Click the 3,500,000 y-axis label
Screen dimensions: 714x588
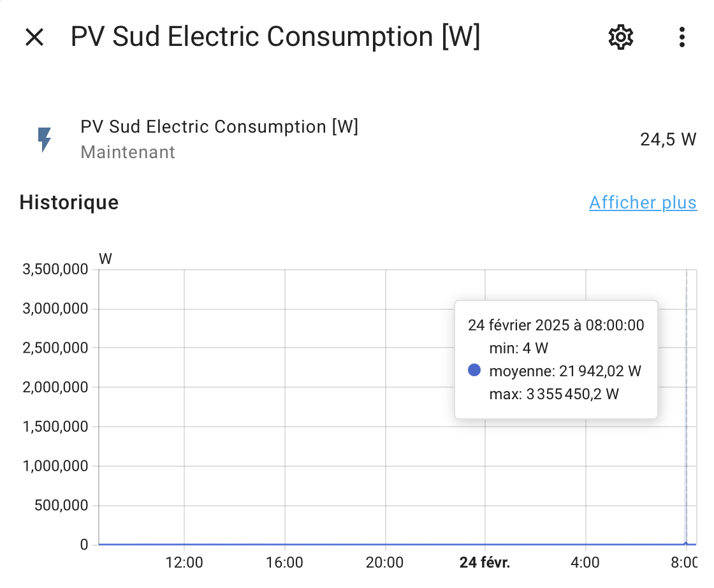pyautogui.click(x=55, y=269)
